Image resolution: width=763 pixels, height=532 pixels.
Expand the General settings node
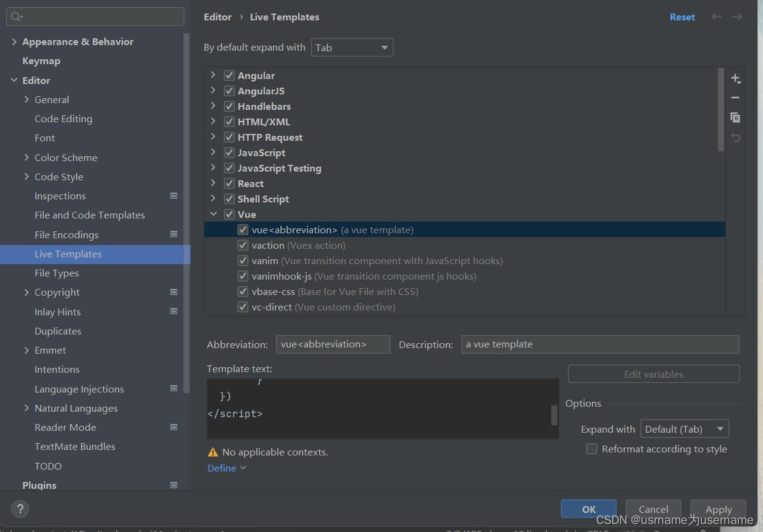27,99
